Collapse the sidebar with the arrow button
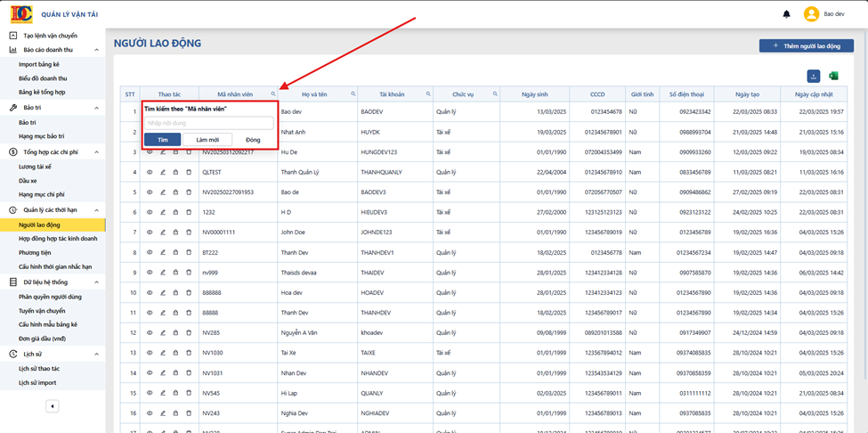The height and width of the screenshot is (433, 868). click(52, 406)
